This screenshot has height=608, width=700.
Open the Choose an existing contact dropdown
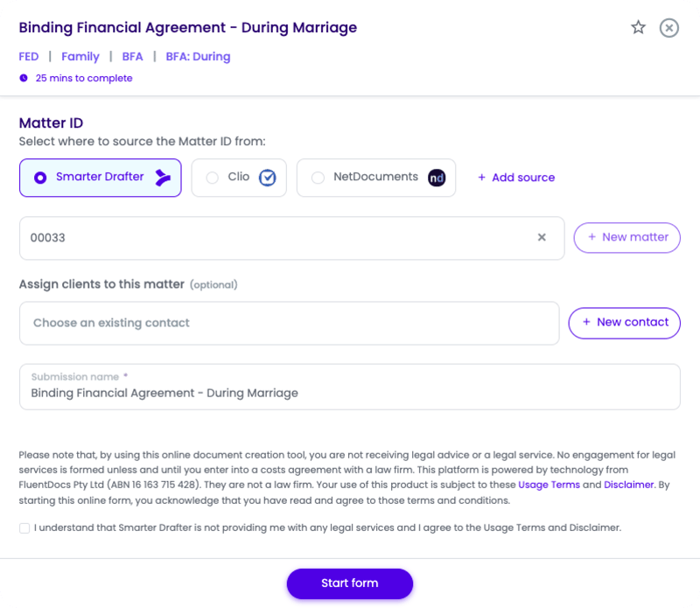tap(289, 323)
